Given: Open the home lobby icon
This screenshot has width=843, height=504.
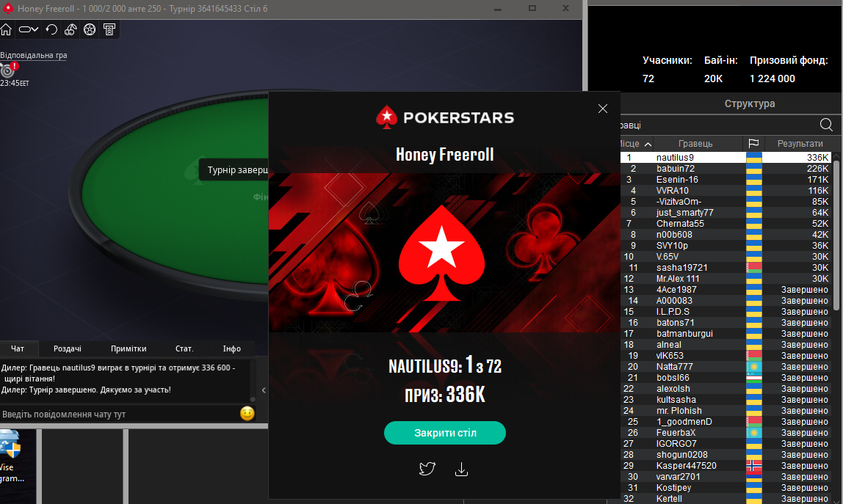Looking at the screenshot, I should (6, 29).
